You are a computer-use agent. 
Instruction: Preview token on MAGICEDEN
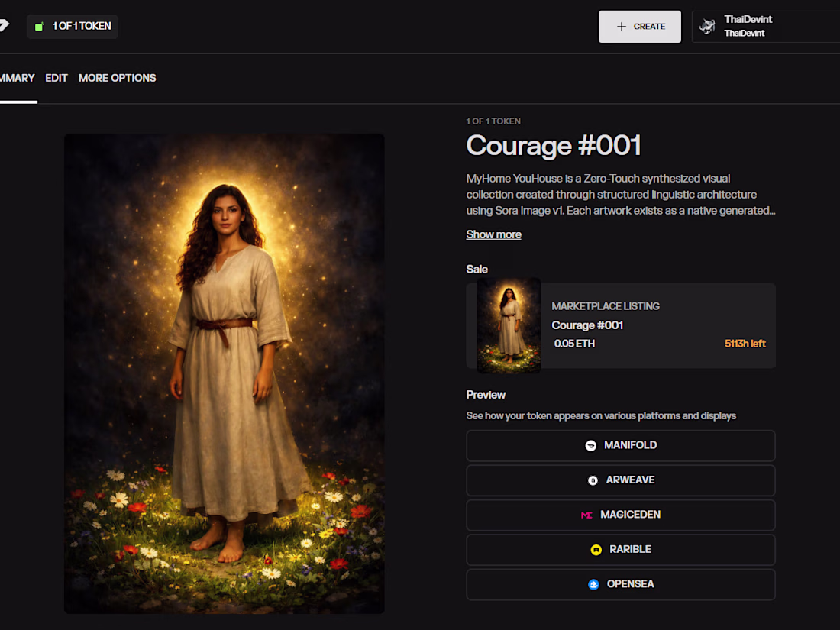[621, 515]
